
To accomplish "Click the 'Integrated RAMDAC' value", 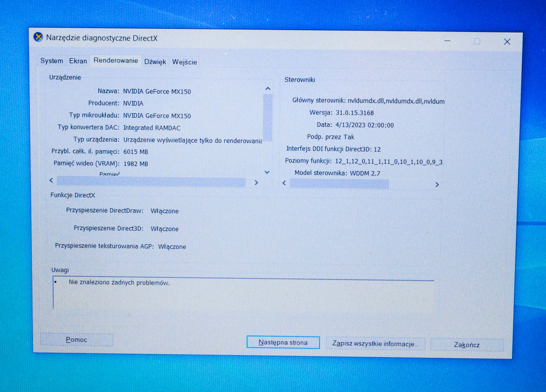I will coord(152,128).
